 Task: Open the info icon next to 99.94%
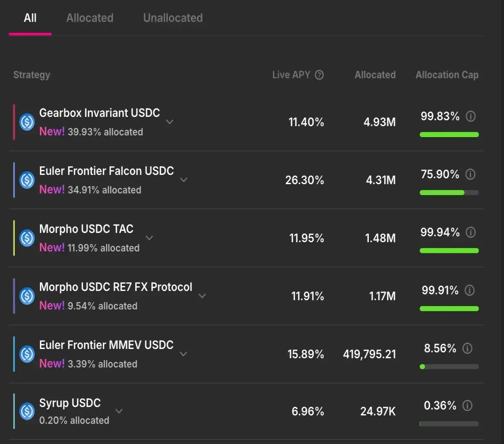471,233
